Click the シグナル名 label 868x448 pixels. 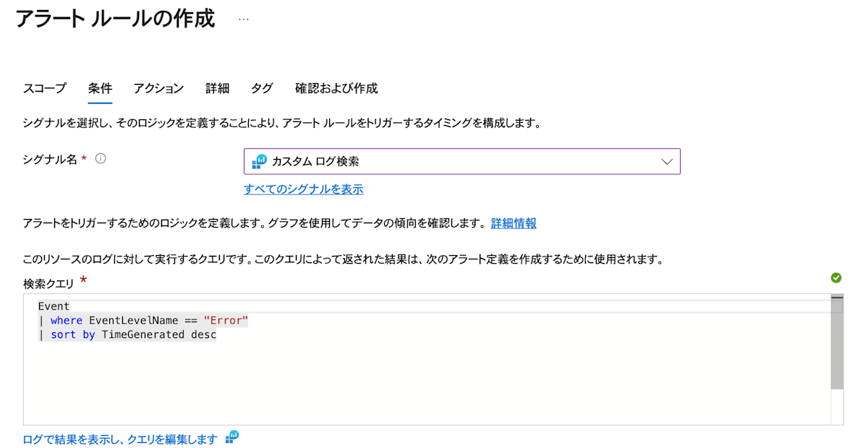[50, 160]
